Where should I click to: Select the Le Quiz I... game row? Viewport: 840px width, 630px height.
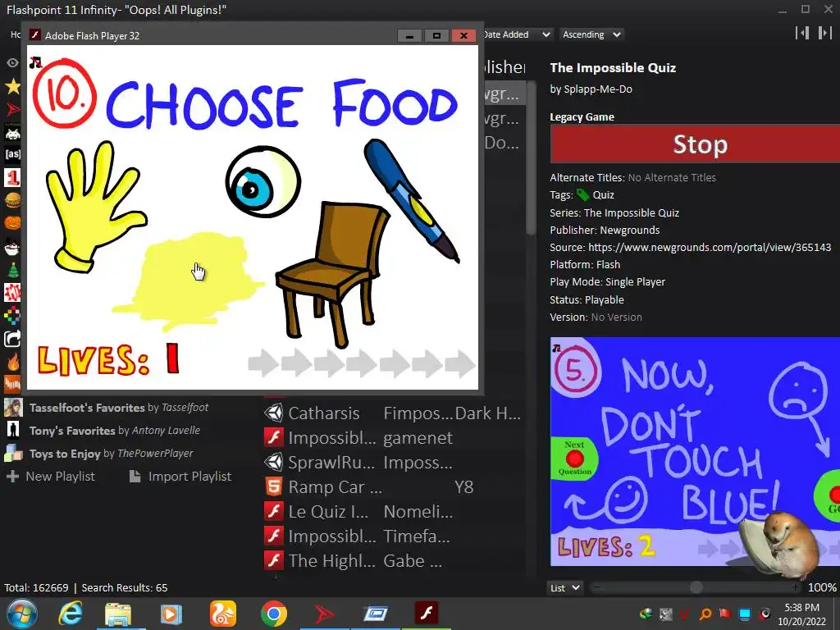(x=393, y=512)
